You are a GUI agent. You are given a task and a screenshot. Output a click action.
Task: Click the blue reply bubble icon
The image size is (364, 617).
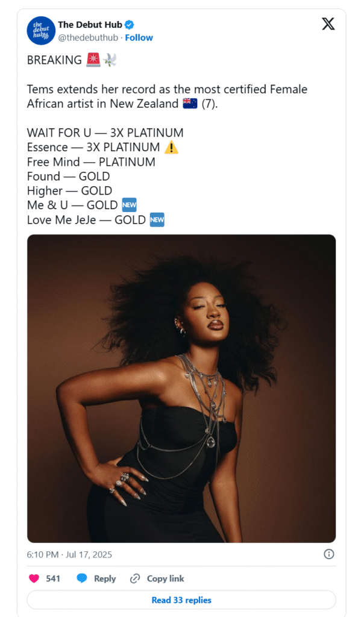tap(82, 578)
